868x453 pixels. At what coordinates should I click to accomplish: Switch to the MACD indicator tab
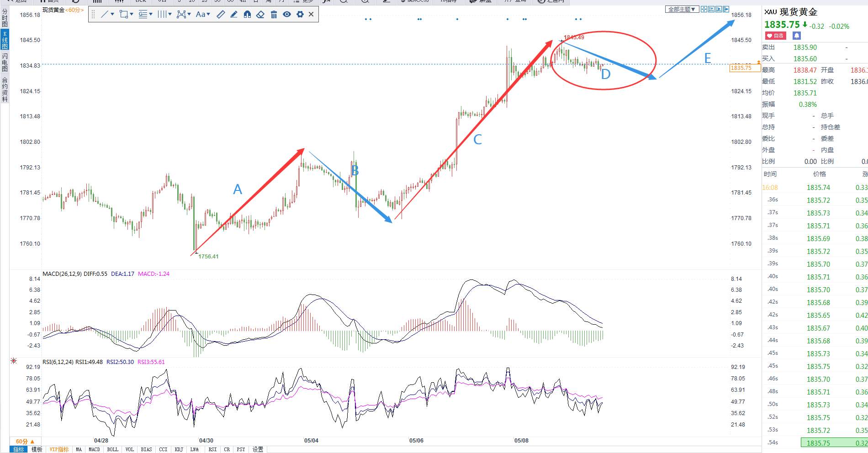click(94, 449)
